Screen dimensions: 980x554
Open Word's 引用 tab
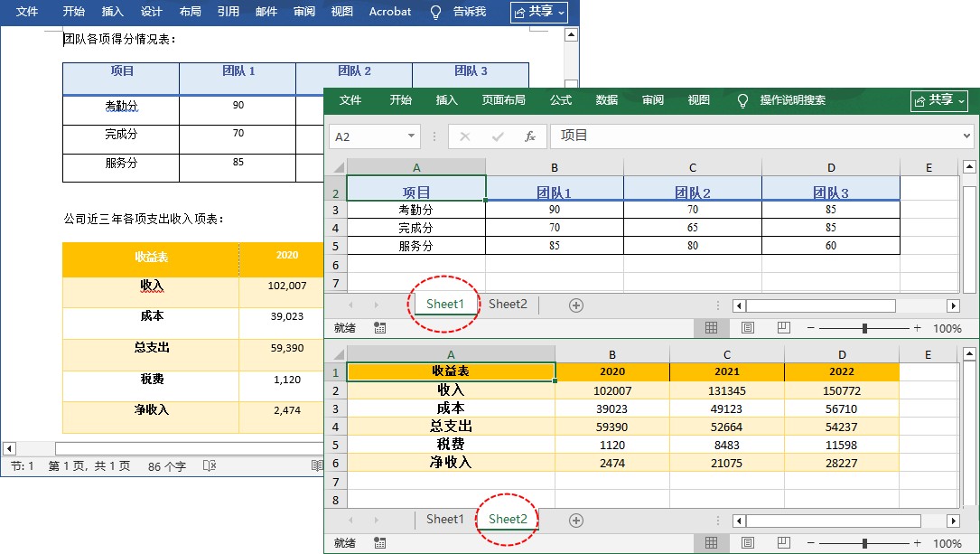tap(229, 11)
